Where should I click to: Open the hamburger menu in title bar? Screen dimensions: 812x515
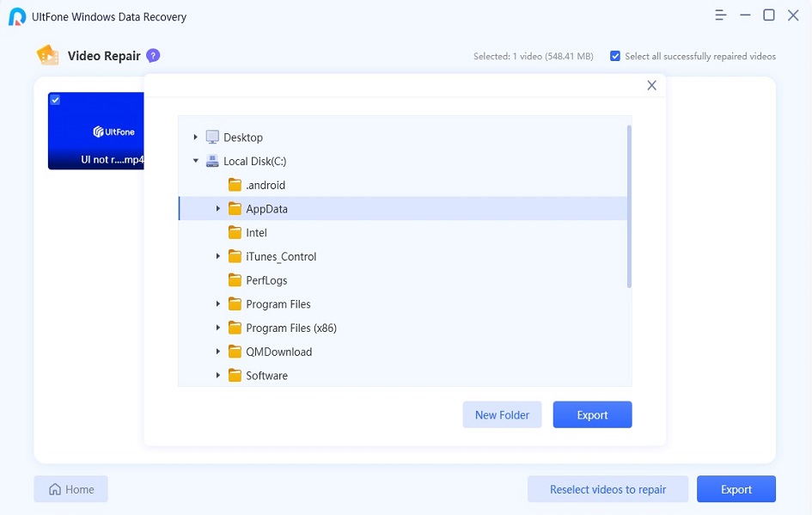pyautogui.click(x=720, y=15)
